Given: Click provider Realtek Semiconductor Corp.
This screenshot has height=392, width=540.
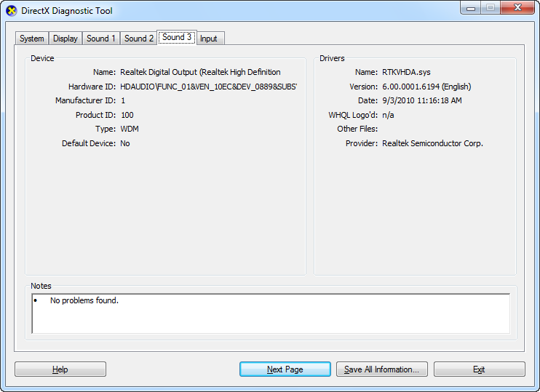Looking at the screenshot, I should [432, 143].
